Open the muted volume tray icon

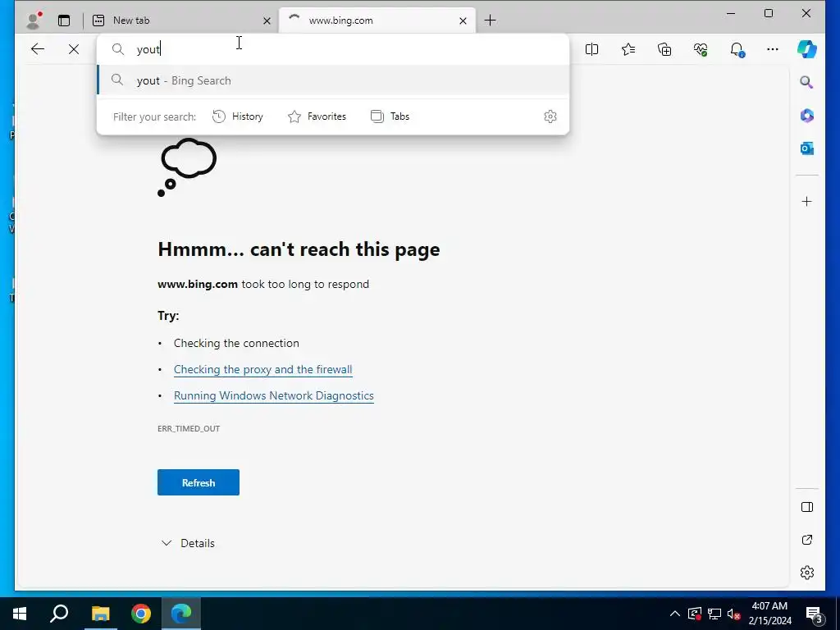[x=733, y=614]
